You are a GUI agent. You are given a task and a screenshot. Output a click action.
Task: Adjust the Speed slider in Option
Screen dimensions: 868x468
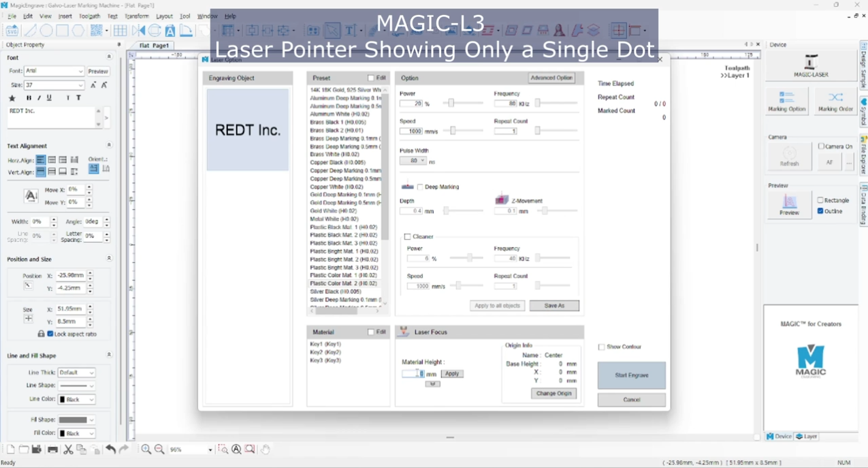point(453,131)
